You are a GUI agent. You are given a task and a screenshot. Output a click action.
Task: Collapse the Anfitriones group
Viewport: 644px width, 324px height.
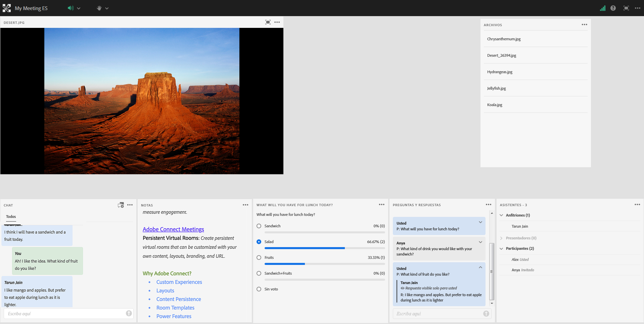click(501, 215)
